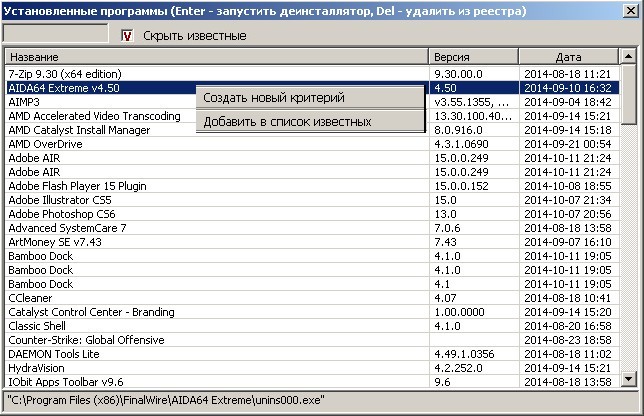Sort by the 'Название' column header
644x416 pixels.
[x=216, y=57]
